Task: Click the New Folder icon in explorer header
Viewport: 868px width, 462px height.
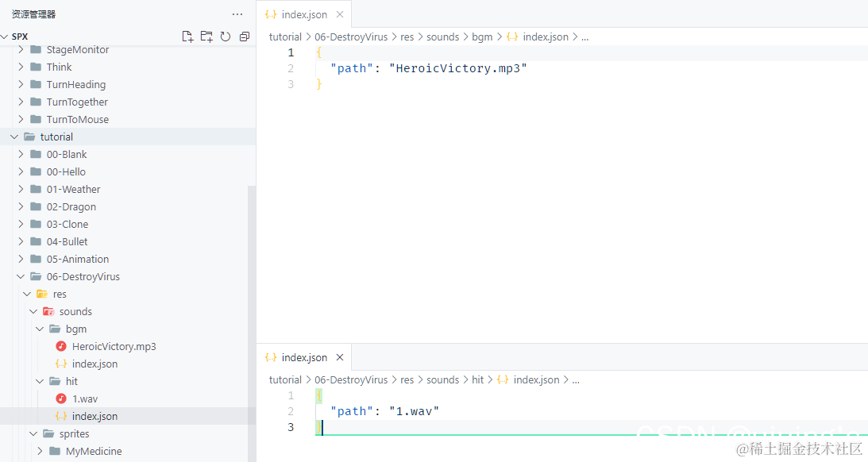Action: [206, 37]
